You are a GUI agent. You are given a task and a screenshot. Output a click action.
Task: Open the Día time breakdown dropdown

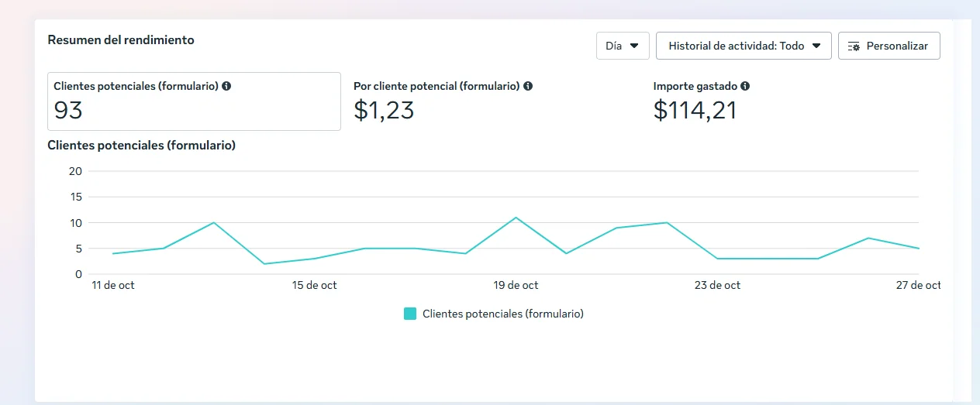[x=623, y=46]
